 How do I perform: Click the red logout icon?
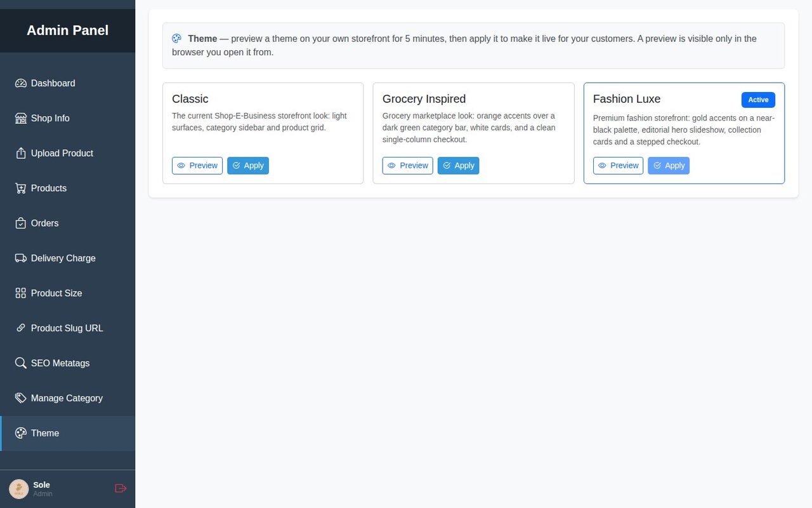click(x=121, y=488)
